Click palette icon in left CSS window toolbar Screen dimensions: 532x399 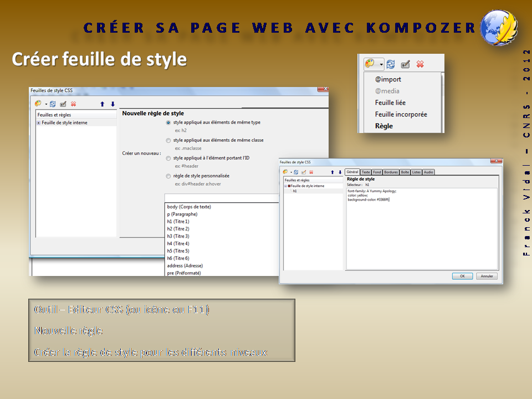coord(38,104)
